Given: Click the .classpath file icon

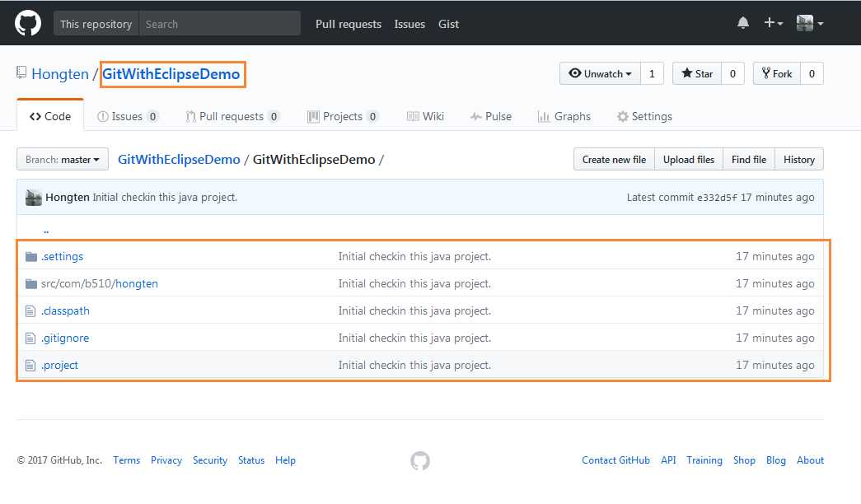Looking at the screenshot, I should click(30, 311).
